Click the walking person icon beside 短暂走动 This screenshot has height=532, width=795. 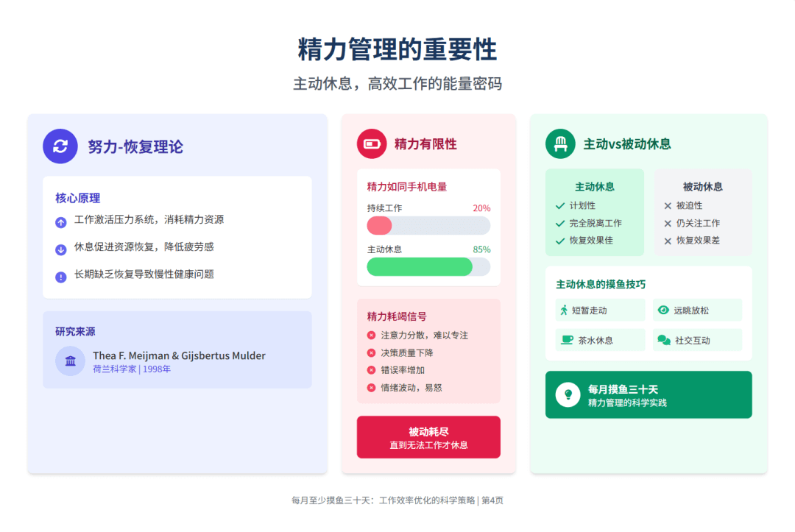(x=564, y=310)
